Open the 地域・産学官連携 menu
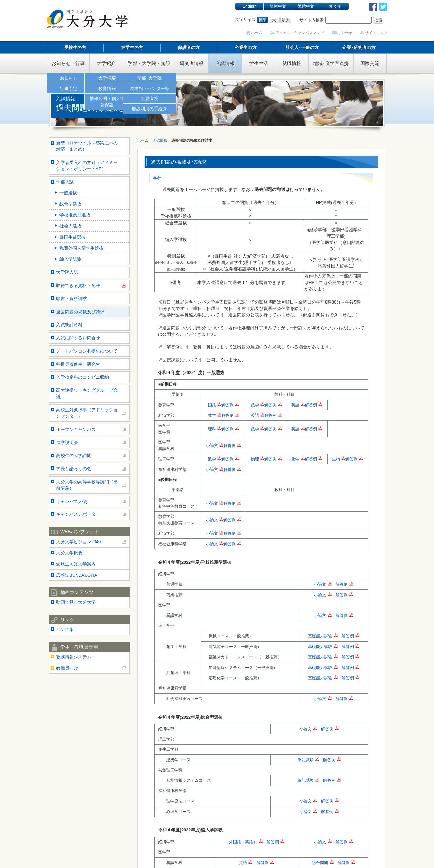Viewport: 434px width, 868px height. (331, 64)
